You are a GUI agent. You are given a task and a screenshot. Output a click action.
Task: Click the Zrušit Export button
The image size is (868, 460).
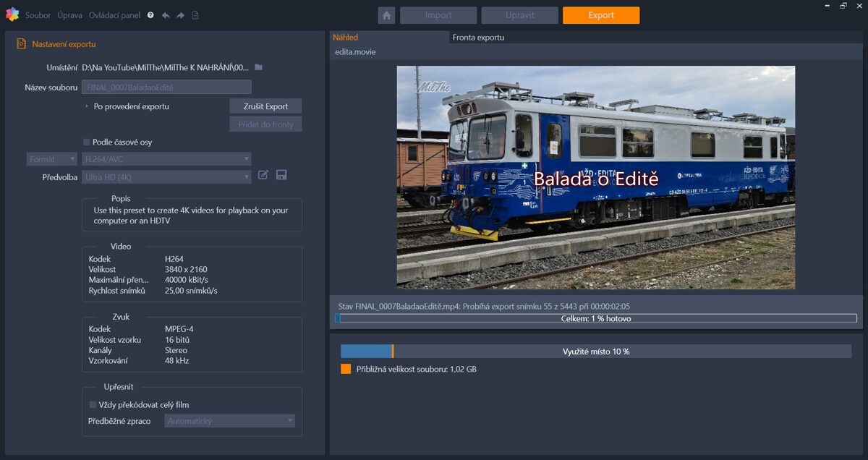click(265, 106)
